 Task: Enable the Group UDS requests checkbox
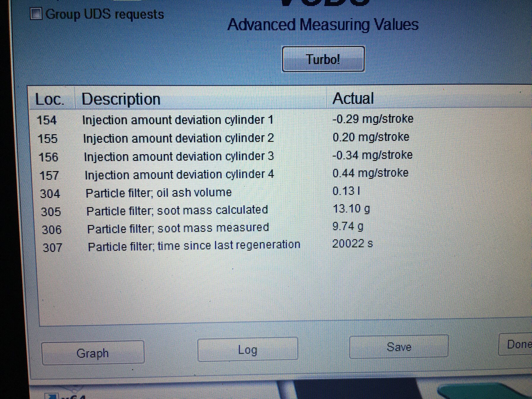36,14
